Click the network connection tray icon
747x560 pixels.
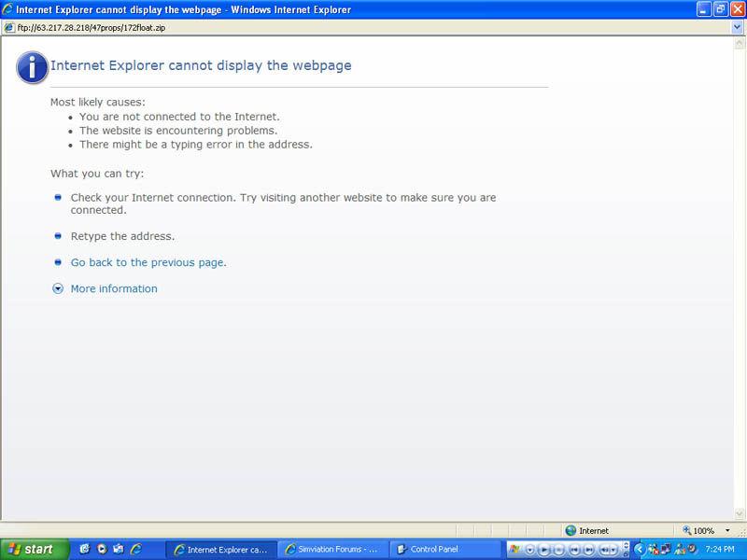(666, 549)
